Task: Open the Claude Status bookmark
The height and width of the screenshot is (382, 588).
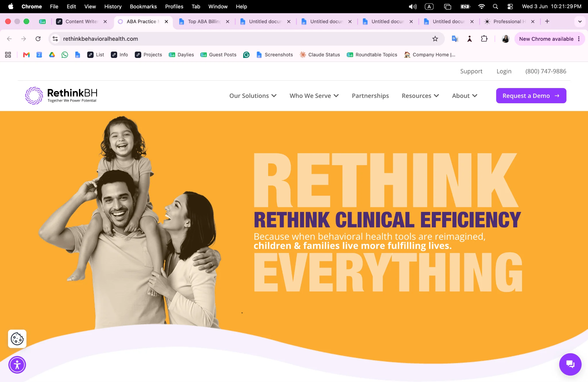Action: tap(320, 55)
